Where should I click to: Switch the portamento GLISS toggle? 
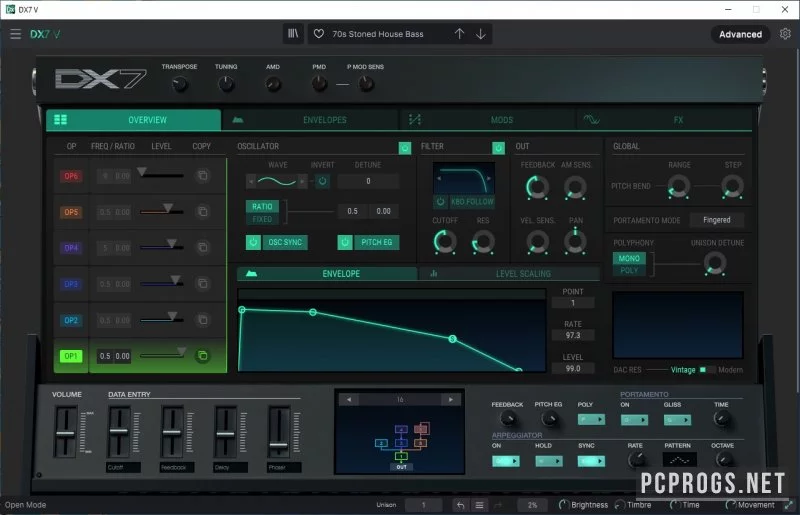pyautogui.click(x=677, y=420)
